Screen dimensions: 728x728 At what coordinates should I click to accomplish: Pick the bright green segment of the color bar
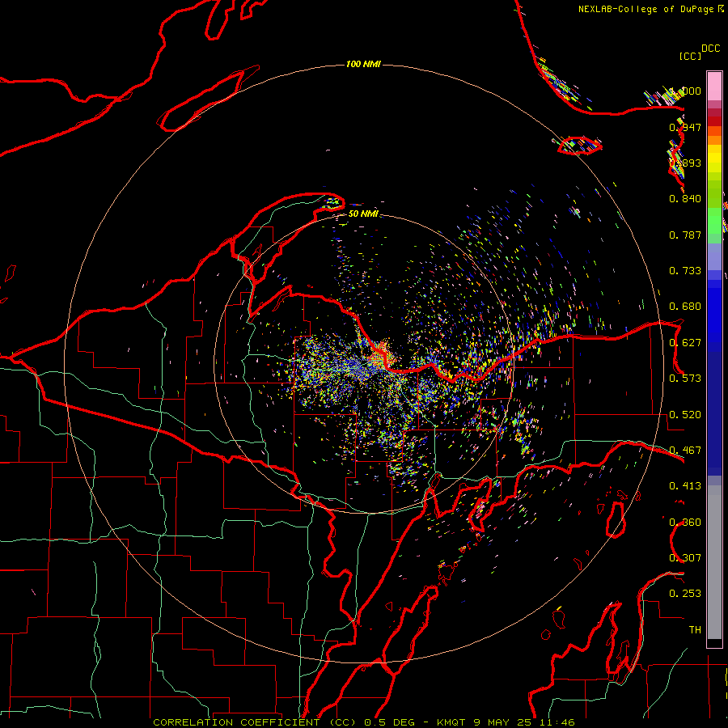[x=714, y=221]
